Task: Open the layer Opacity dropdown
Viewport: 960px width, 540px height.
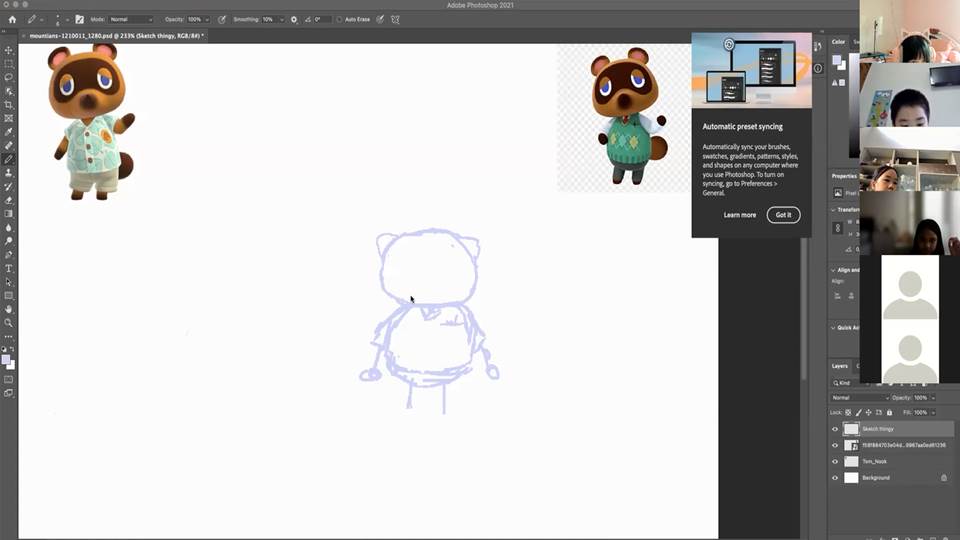Action: [x=932, y=397]
